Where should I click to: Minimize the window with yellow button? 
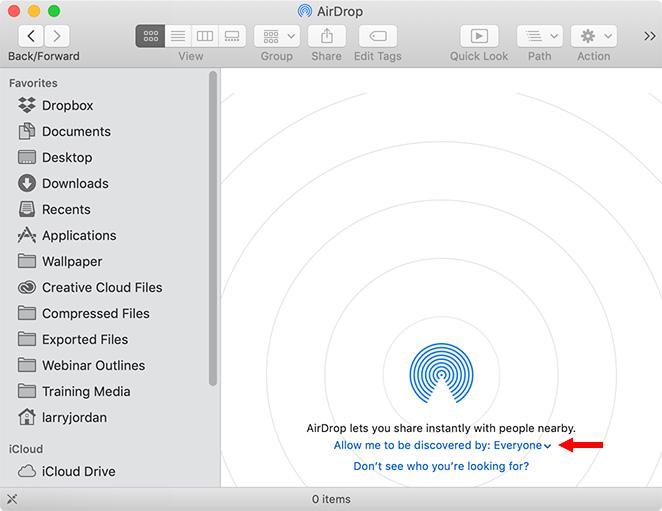[34, 11]
